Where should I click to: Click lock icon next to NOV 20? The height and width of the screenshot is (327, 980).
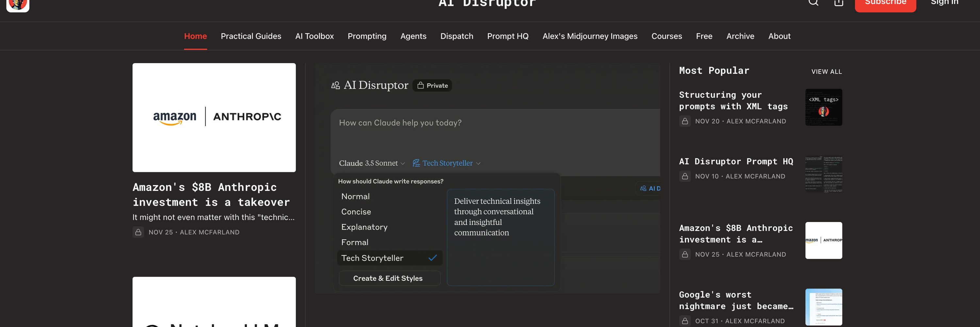coord(685,121)
